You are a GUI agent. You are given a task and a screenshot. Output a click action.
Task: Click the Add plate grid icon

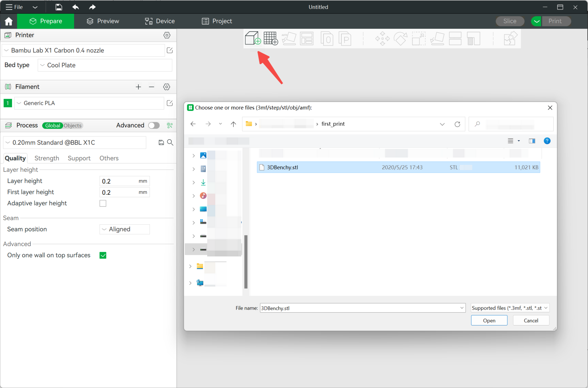(x=270, y=38)
